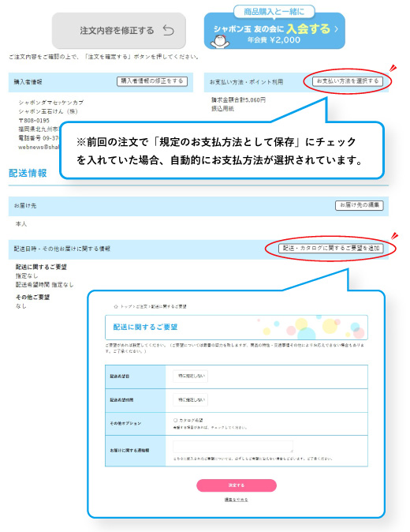Click the 商品購入と一緒に label above banner
The width and height of the screenshot is (410, 532).
coord(274,12)
